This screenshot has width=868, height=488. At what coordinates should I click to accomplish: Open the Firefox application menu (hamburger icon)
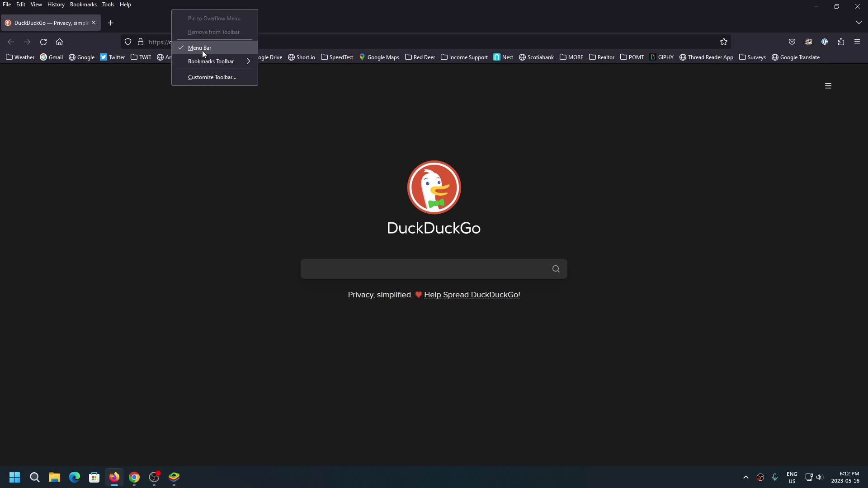coord(857,42)
